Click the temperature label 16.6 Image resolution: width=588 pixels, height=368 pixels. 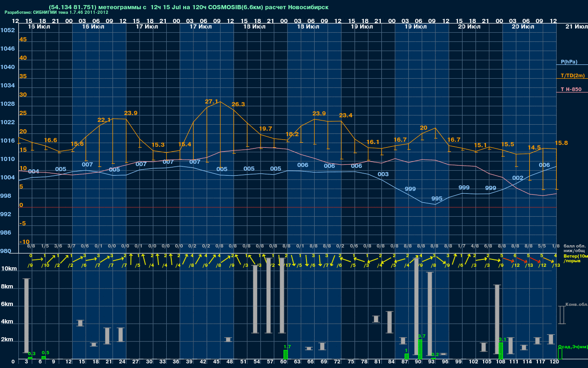(51, 140)
